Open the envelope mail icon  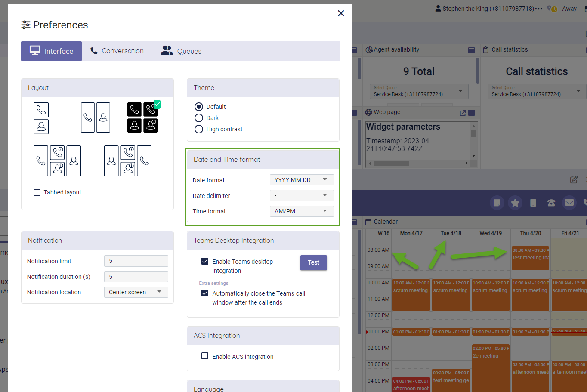[x=569, y=203]
